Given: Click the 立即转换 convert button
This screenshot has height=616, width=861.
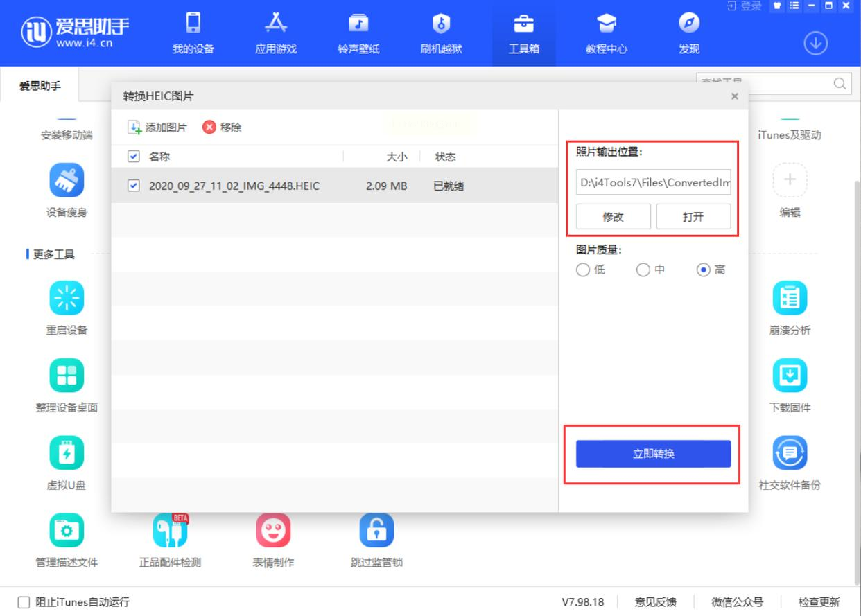Looking at the screenshot, I should (653, 454).
